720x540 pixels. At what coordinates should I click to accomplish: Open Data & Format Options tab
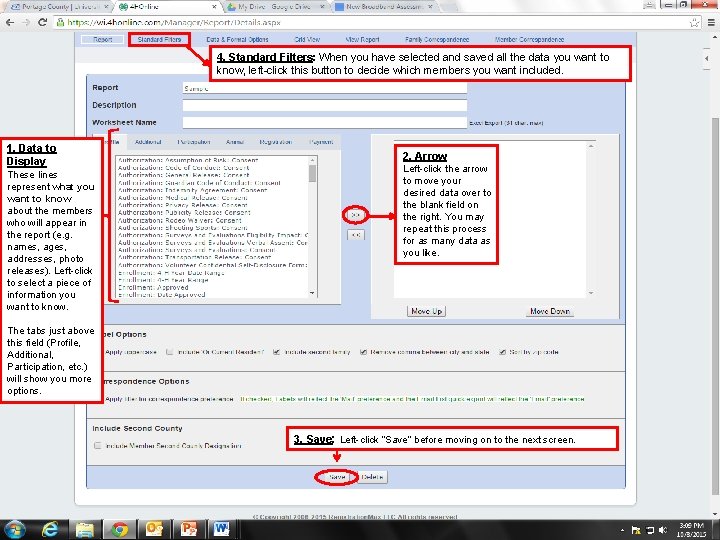pyautogui.click(x=237, y=39)
